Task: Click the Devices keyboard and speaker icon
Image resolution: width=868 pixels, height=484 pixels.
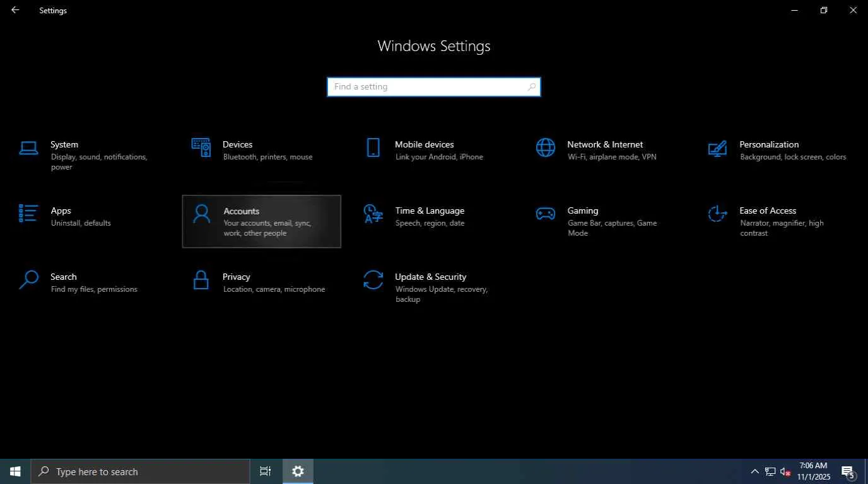Action: 201,147
